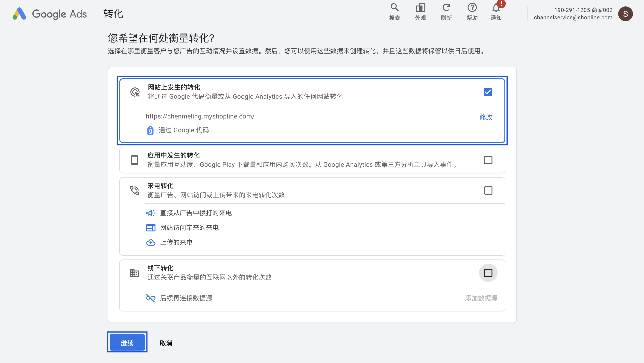644x363 pixels.
Task: Click the Google tag icon beside 通过 Google 代码
Action: tap(150, 130)
